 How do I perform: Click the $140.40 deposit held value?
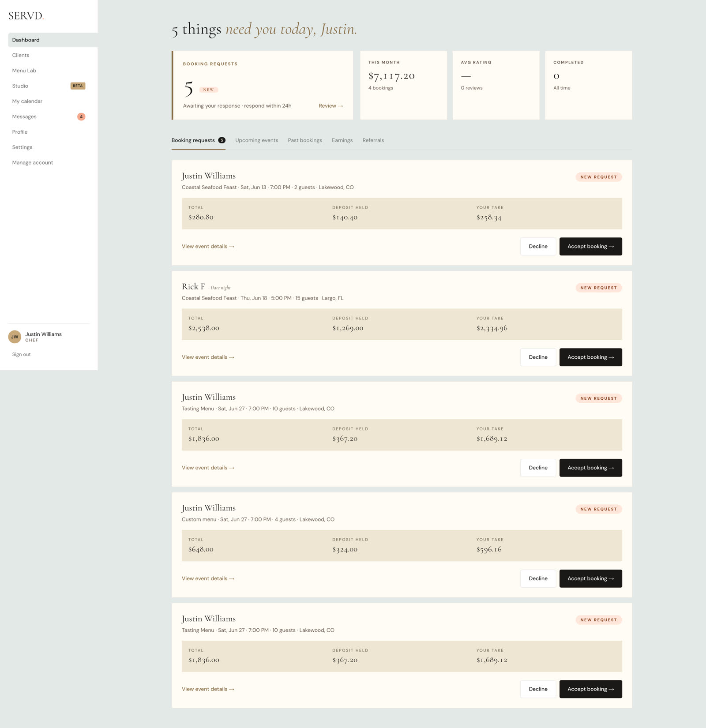click(345, 218)
